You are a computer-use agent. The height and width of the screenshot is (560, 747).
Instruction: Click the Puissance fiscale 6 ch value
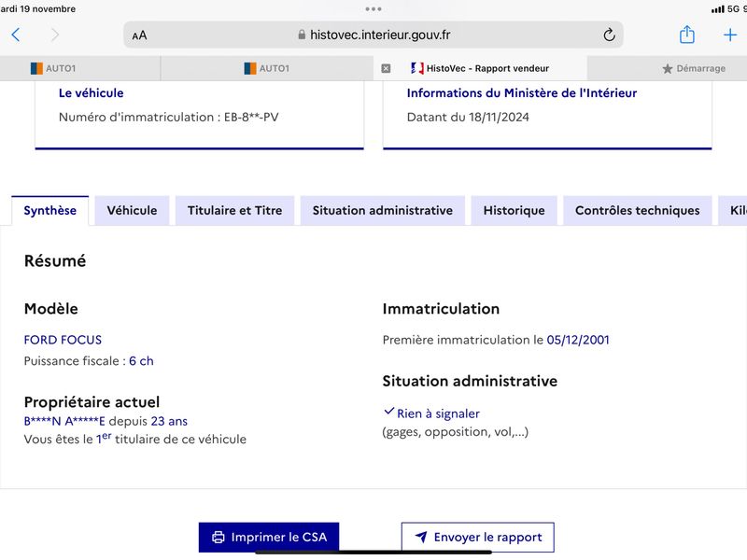click(x=141, y=361)
